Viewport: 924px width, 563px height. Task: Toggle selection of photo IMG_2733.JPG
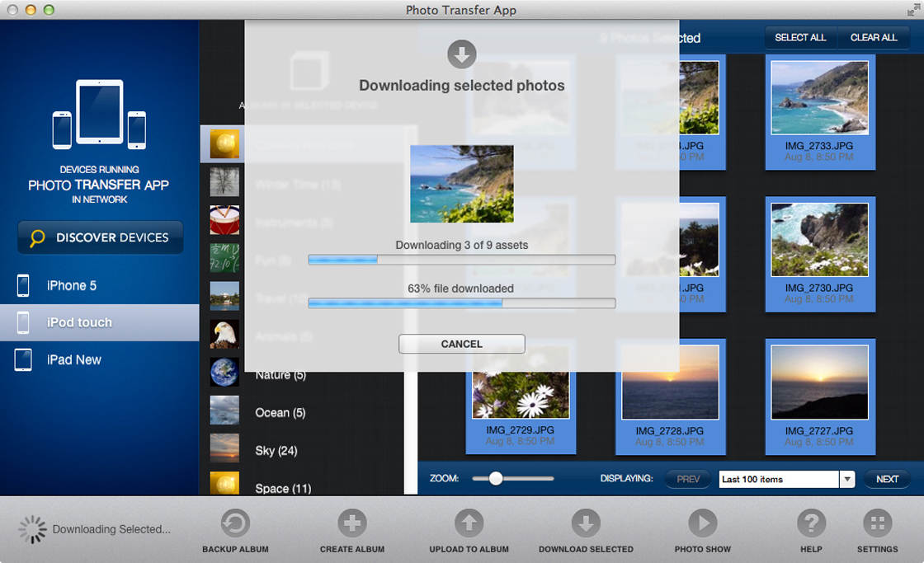point(819,99)
